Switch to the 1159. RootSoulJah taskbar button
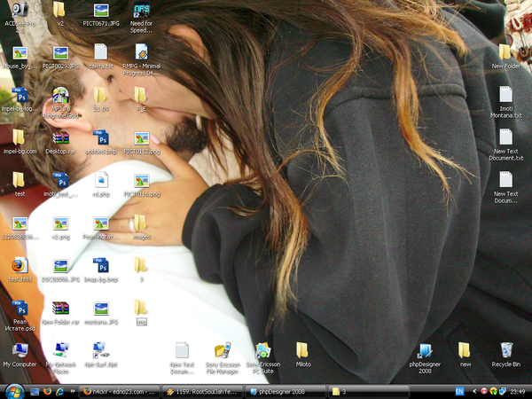The height and width of the screenshot is (399, 532). pyautogui.click(x=202, y=392)
